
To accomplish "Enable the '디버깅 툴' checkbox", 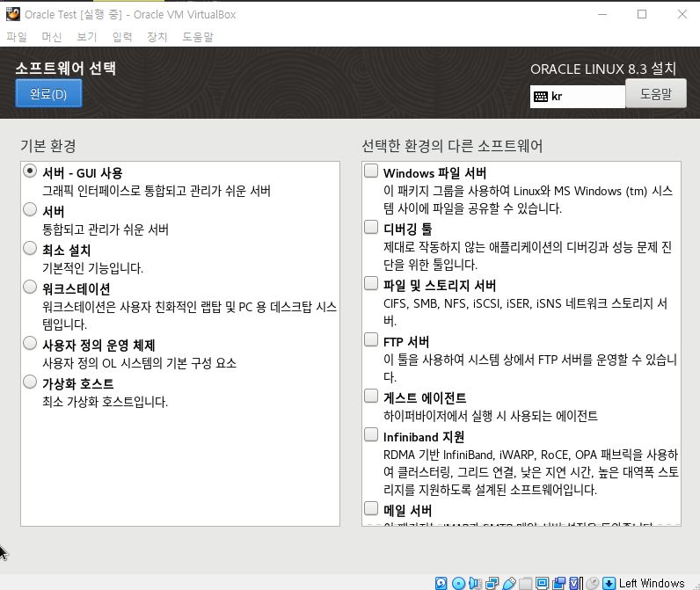I will pos(371,227).
